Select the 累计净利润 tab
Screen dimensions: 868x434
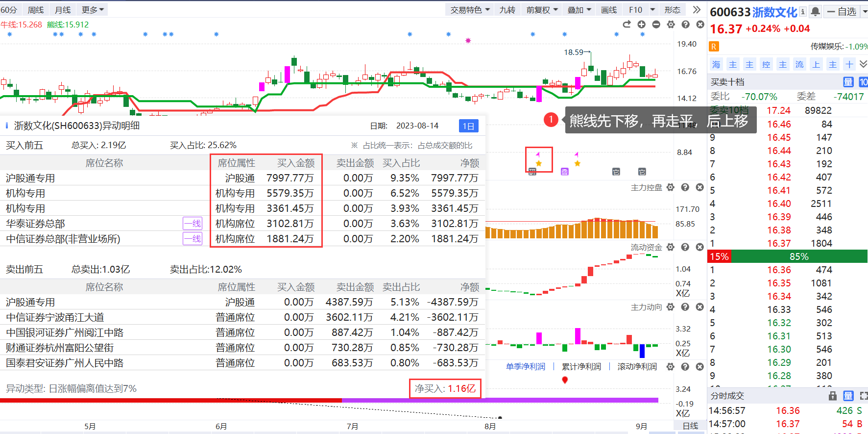[x=581, y=366]
